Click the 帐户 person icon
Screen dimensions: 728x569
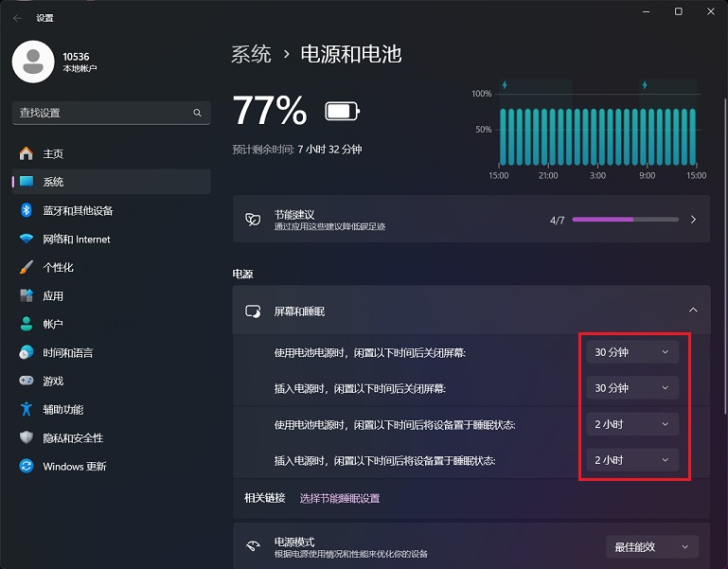(x=27, y=324)
